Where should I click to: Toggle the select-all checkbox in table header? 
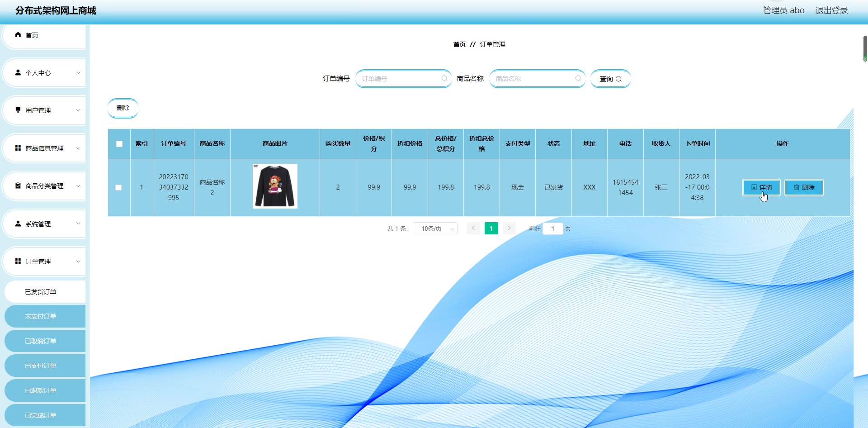[x=119, y=144]
